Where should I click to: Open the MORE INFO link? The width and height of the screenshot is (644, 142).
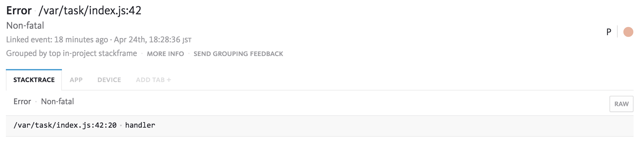165,54
